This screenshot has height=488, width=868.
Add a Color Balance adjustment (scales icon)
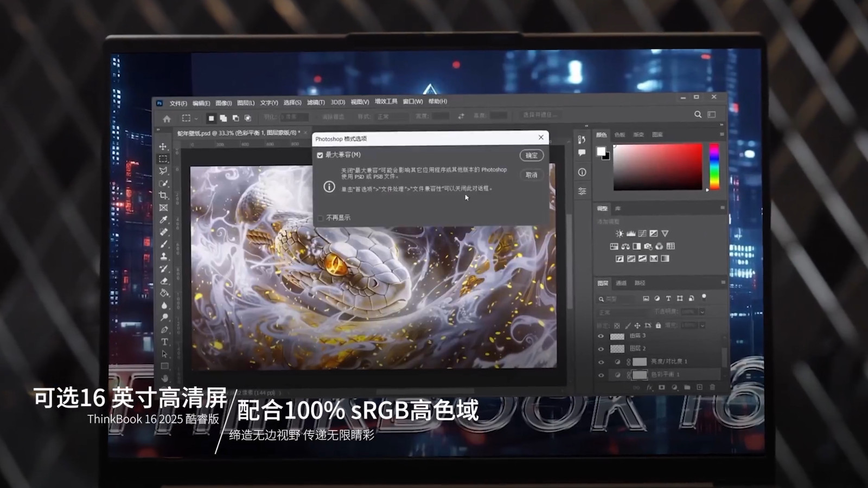626,246
